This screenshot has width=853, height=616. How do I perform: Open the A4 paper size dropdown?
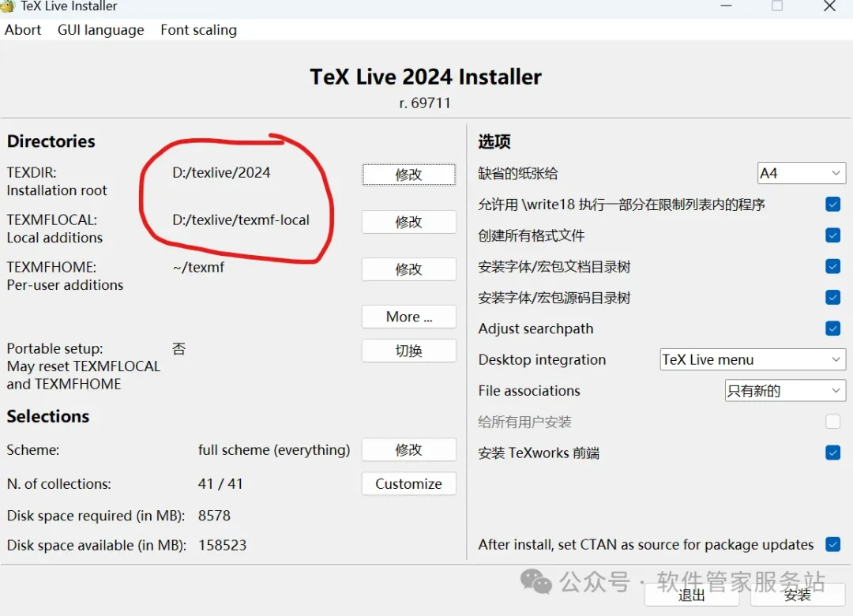coord(802,174)
